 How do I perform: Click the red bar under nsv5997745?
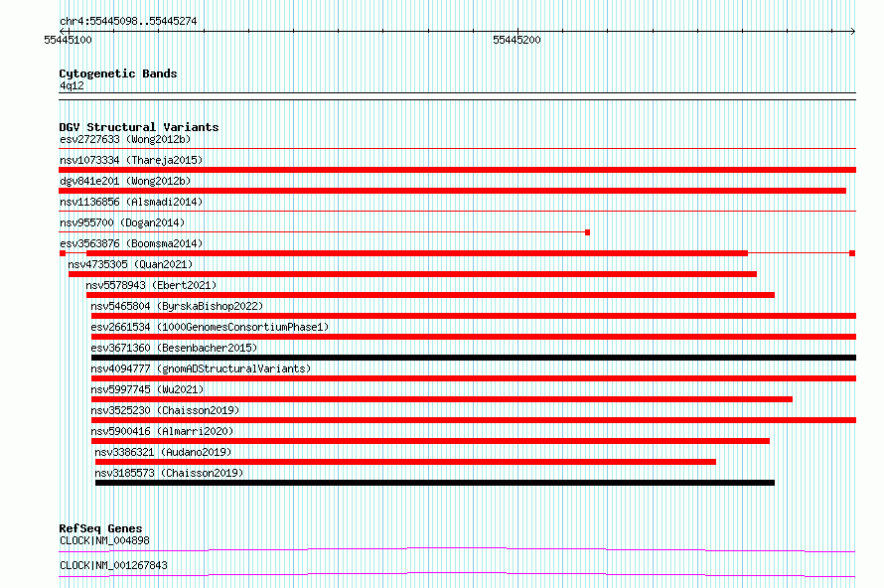442,399
